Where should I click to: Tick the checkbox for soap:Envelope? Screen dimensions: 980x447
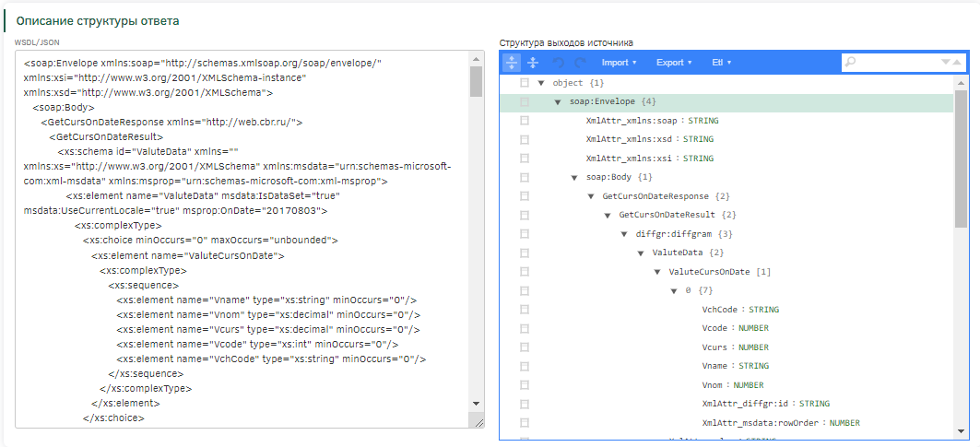tap(525, 102)
